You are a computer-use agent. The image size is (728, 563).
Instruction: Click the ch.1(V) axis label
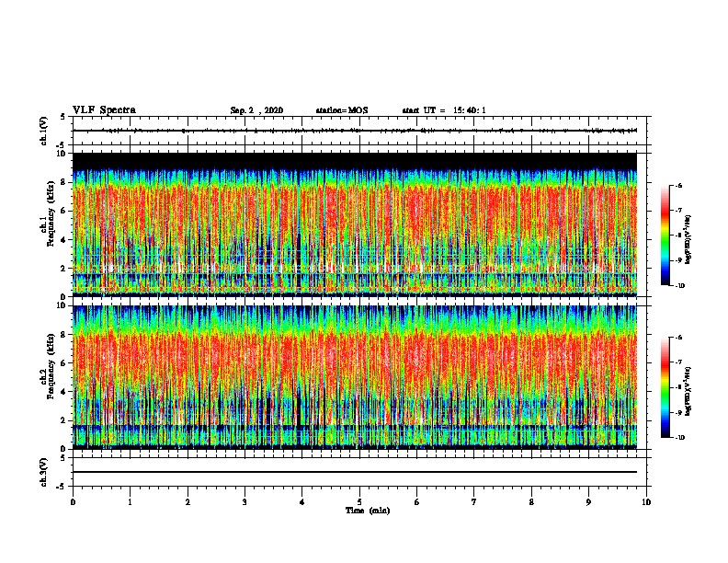(43, 131)
